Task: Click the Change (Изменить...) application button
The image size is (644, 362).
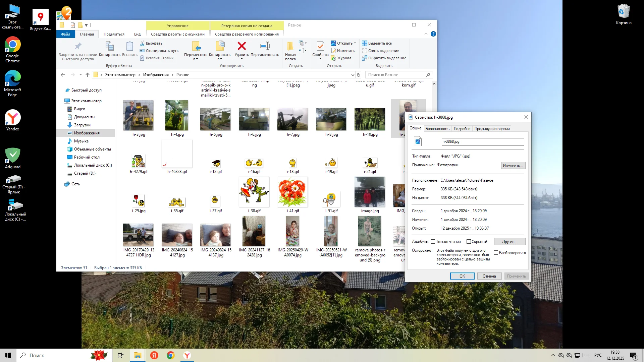Action: [513, 166]
